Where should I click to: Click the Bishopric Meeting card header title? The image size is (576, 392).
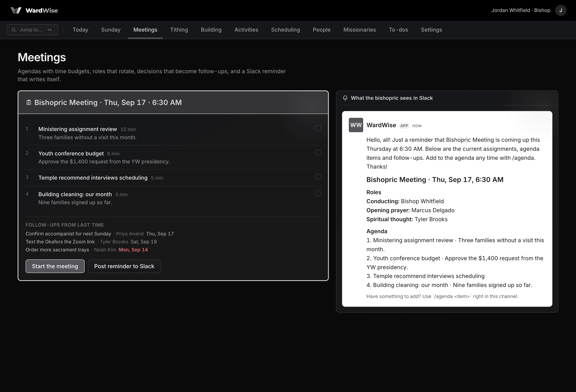pos(108,102)
